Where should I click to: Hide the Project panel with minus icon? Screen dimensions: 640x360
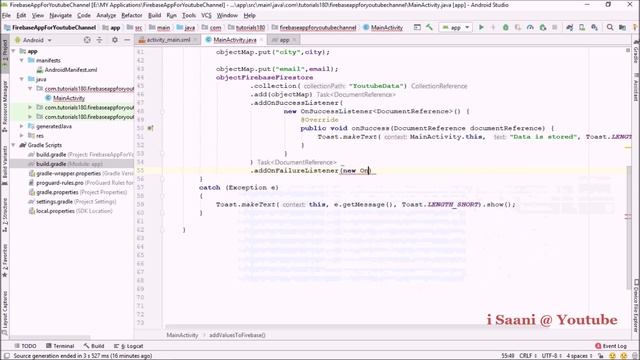click(x=127, y=40)
